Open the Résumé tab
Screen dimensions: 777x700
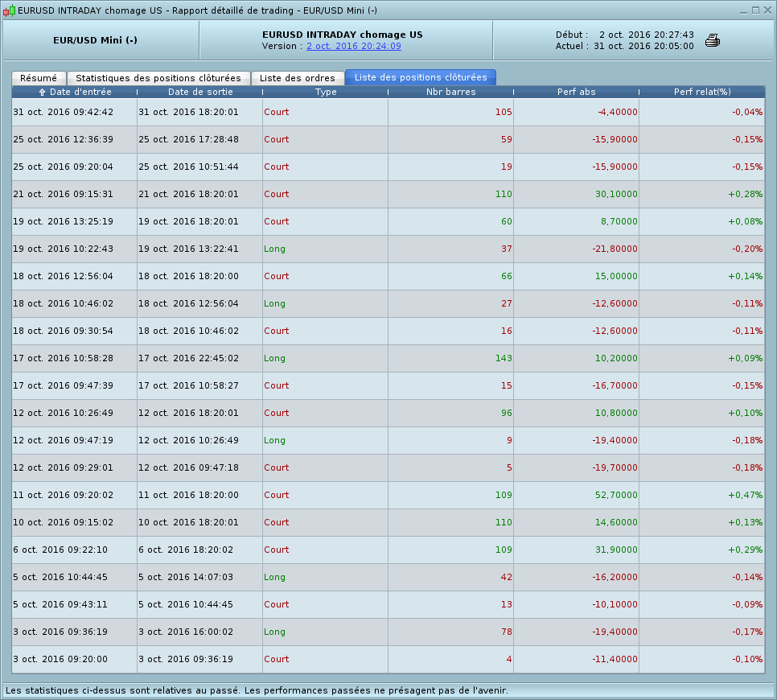click(39, 78)
